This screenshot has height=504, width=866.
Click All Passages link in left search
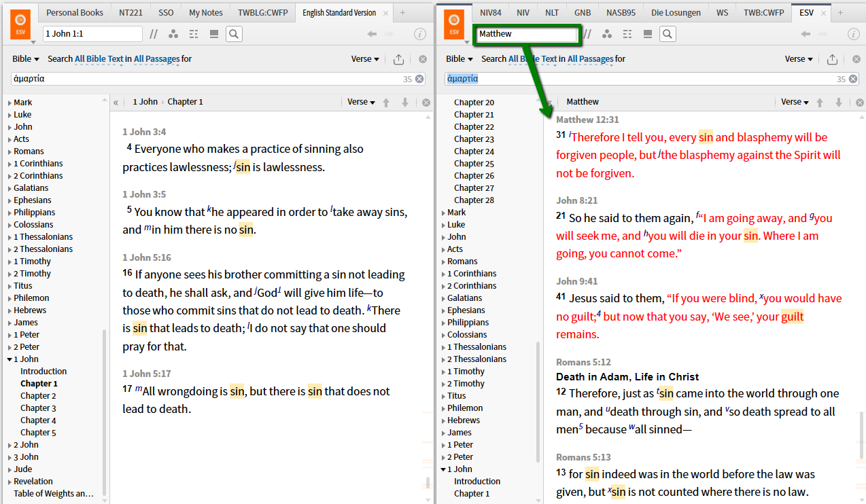pyautogui.click(x=156, y=59)
